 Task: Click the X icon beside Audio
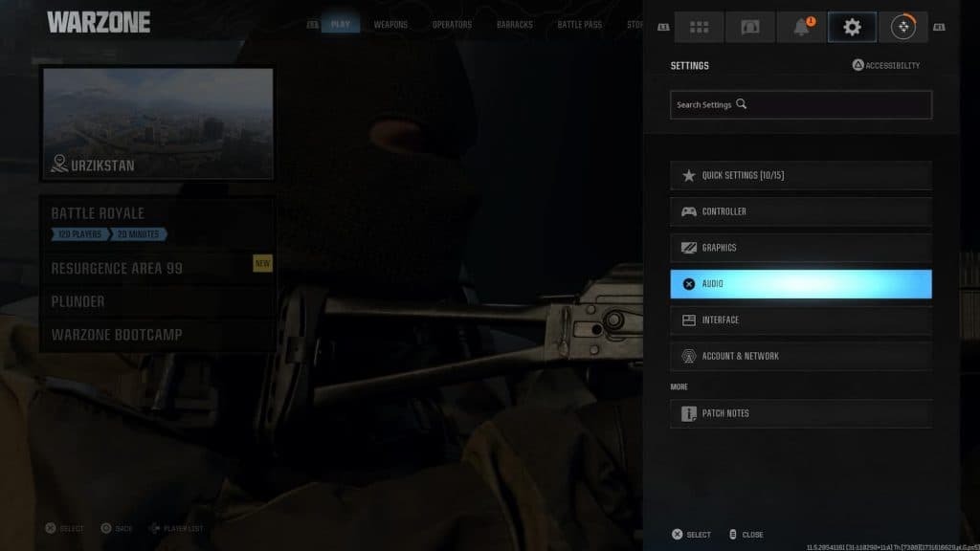click(x=688, y=284)
